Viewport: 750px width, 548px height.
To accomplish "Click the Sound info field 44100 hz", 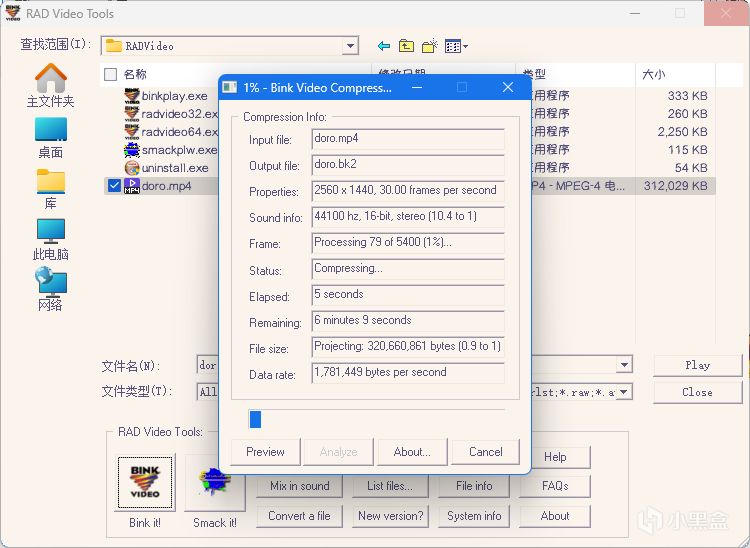I will 408,217.
